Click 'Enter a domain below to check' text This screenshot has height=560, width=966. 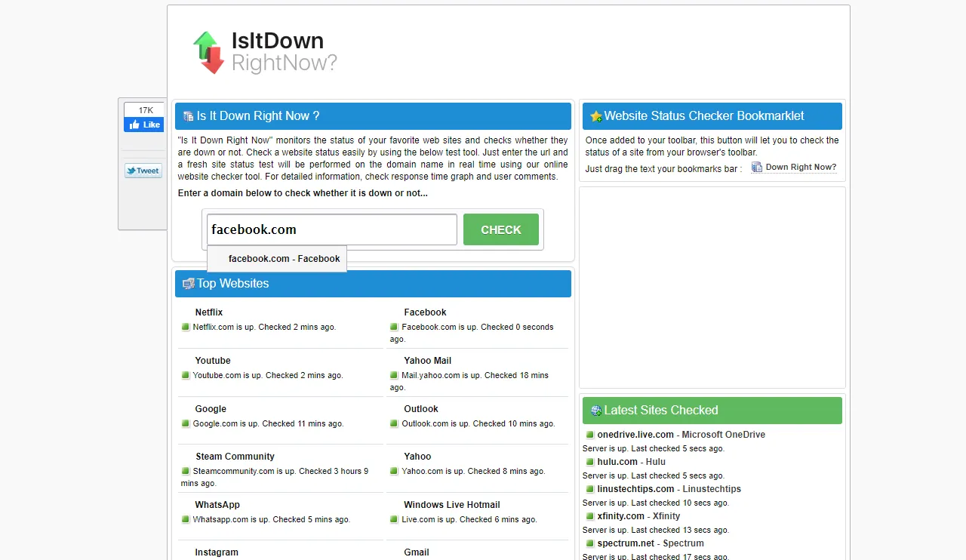click(303, 193)
